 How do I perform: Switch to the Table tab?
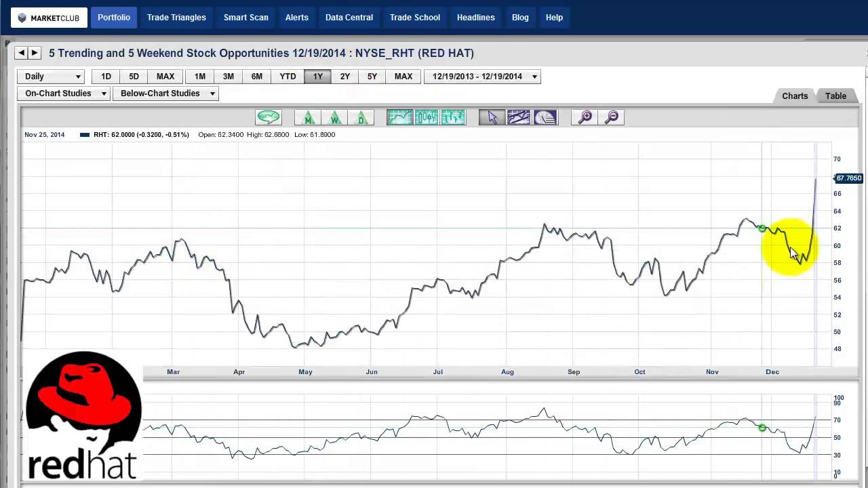point(835,96)
